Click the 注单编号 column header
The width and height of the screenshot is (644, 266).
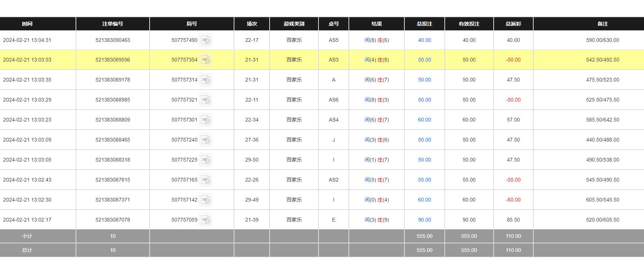click(x=113, y=24)
